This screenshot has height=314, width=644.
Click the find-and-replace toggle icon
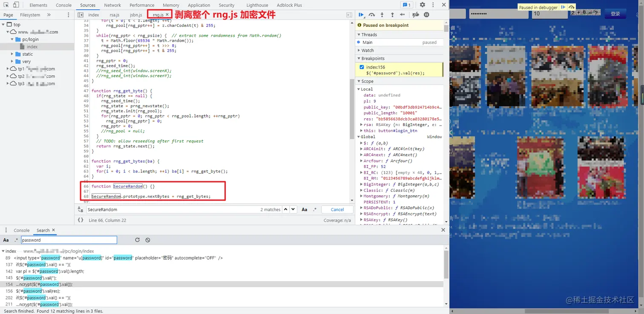tap(80, 209)
